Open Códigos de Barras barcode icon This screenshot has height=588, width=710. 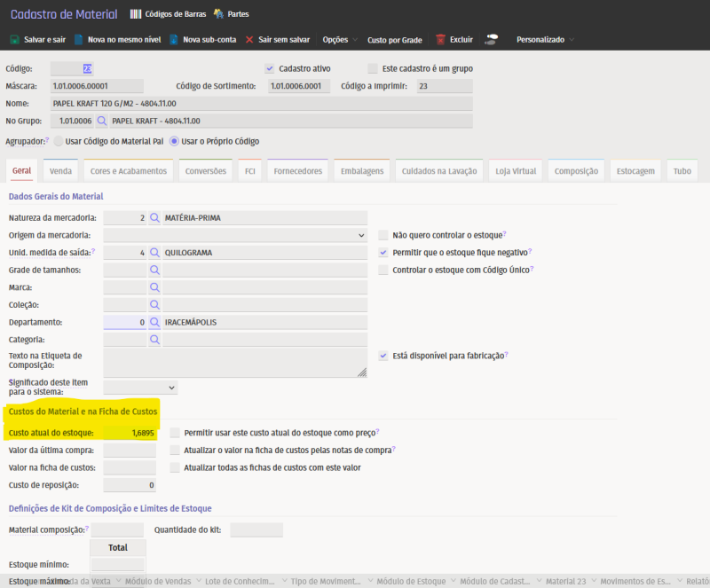tap(135, 14)
